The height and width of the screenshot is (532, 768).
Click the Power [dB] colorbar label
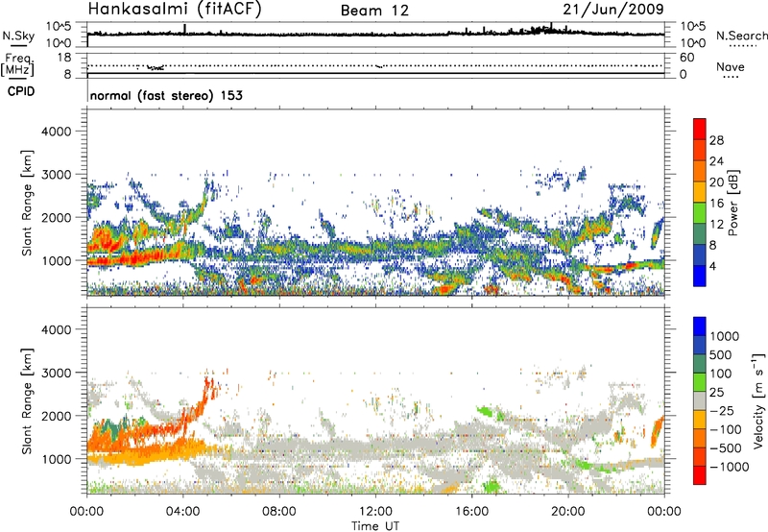(733, 203)
